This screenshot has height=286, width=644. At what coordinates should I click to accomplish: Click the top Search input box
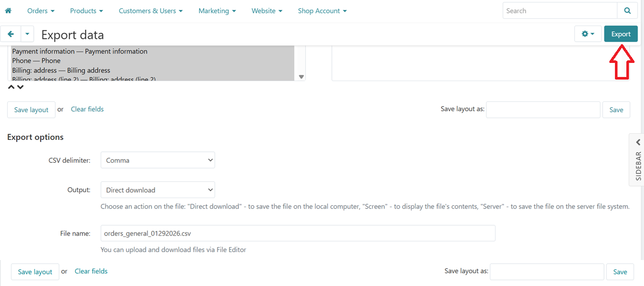tap(559, 10)
